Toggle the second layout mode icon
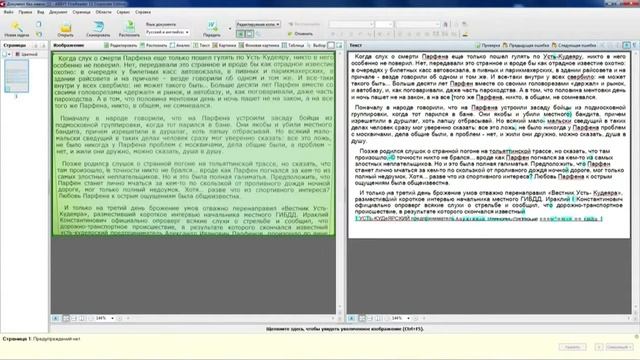Screen dimensions: 640x360 pos(249,34)
